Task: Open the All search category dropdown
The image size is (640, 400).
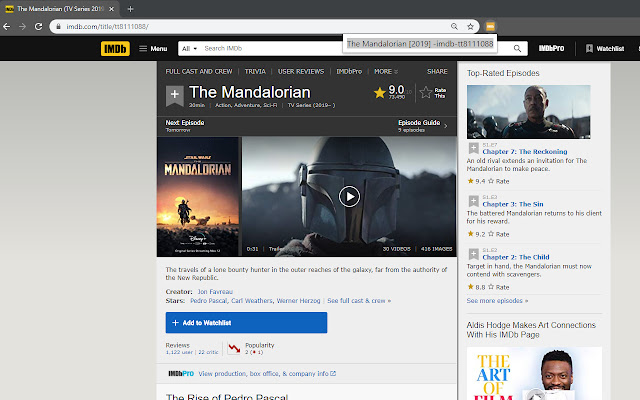Action: [x=189, y=49]
